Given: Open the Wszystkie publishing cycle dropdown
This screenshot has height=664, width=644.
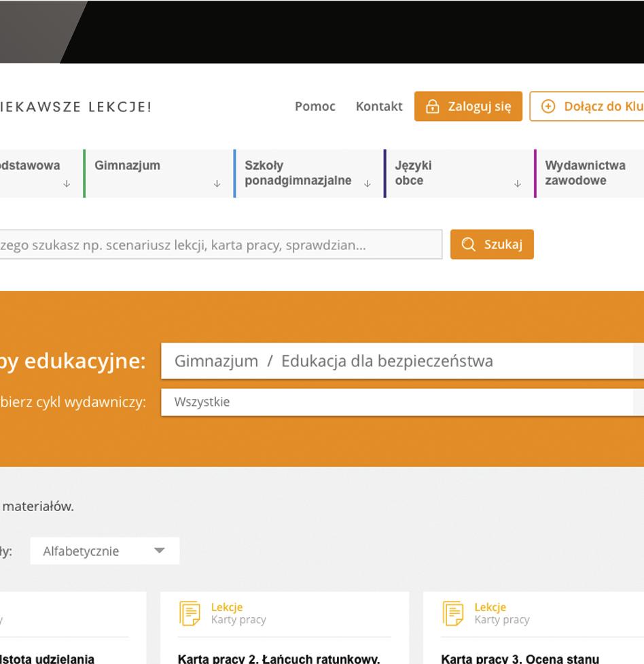Looking at the screenshot, I should pyautogui.click(x=402, y=402).
